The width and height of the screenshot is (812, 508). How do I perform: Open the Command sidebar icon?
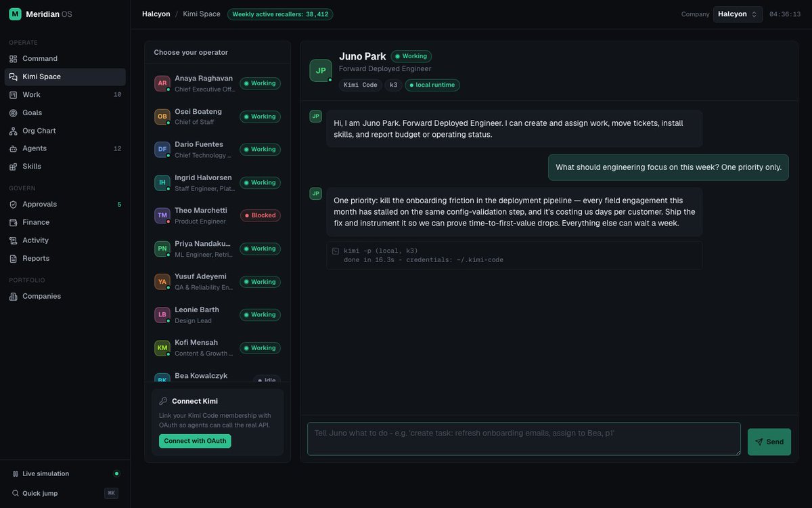14,59
